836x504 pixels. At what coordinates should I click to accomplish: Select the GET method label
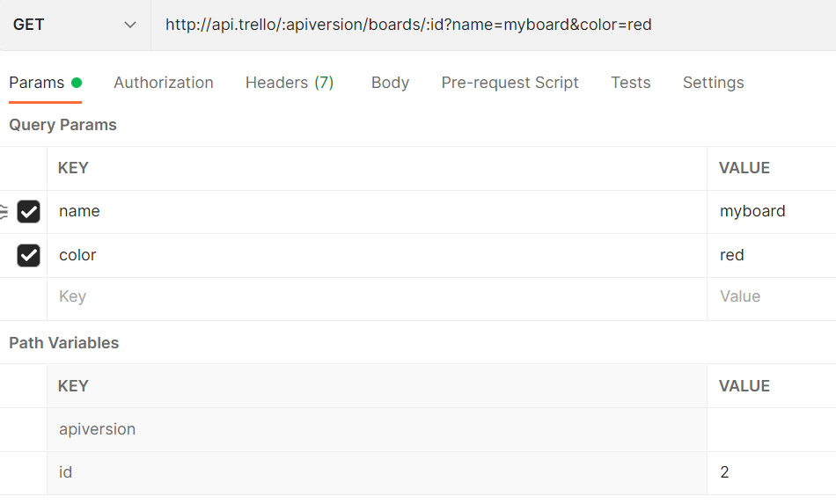(28, 25)
